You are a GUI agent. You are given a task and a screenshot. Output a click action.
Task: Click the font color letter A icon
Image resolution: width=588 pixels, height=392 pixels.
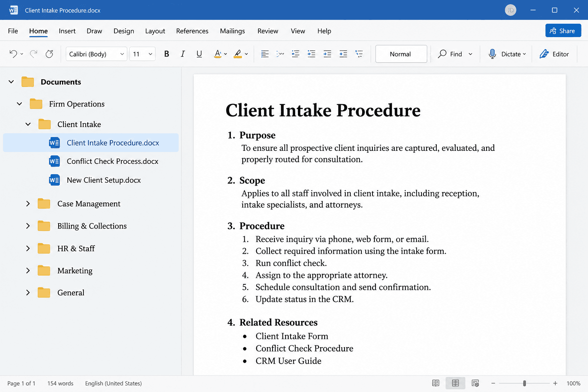217,54
